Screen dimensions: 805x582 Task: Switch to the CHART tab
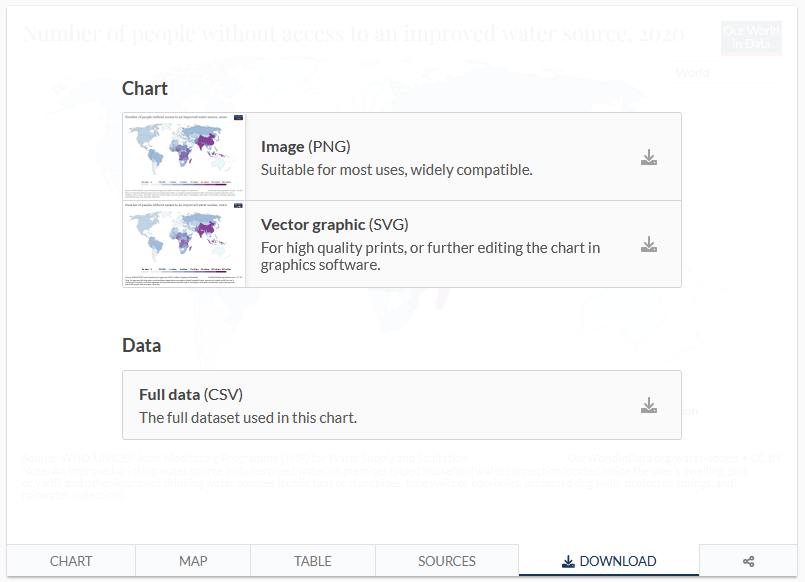(70, 560)
